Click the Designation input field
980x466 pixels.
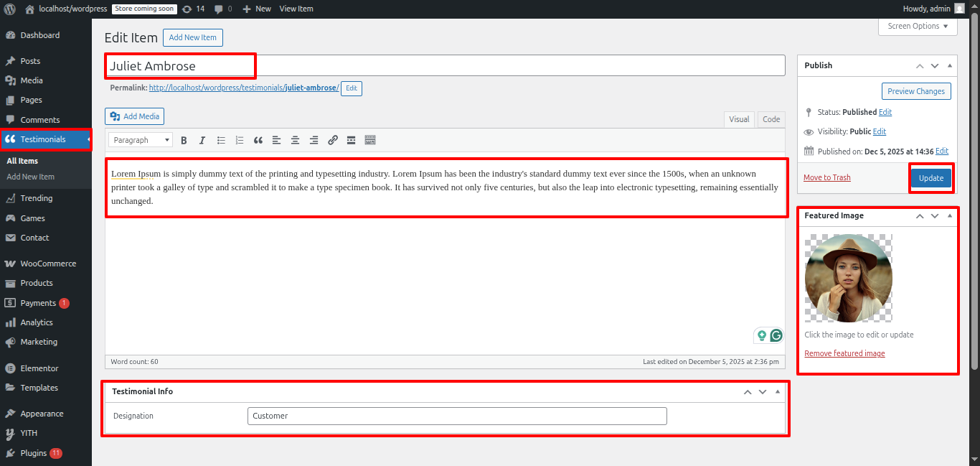(x=457, y=416)
